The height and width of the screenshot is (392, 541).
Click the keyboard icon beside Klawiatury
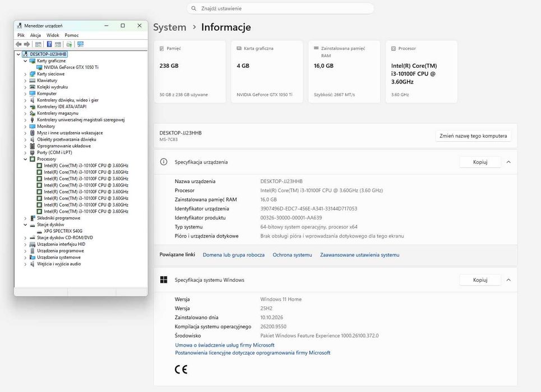(x=33, y=80)
